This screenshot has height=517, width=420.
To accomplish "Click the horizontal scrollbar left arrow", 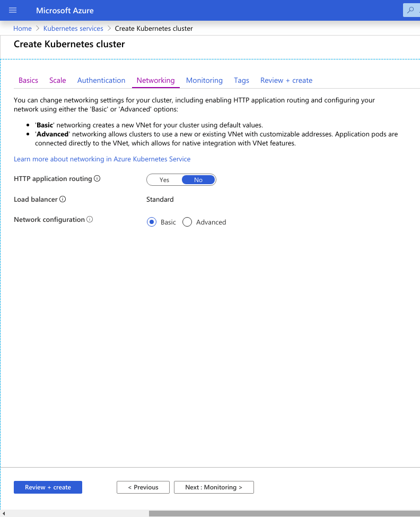I will click(3, 513).
